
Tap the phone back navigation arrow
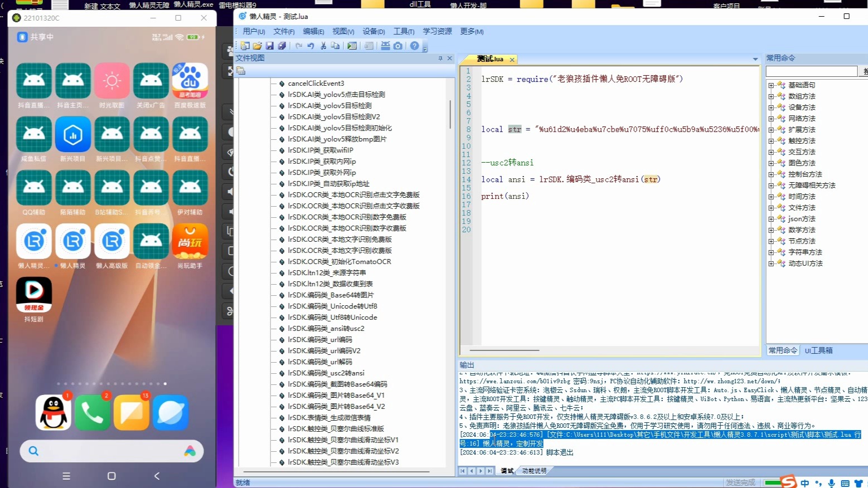(157, 476)
